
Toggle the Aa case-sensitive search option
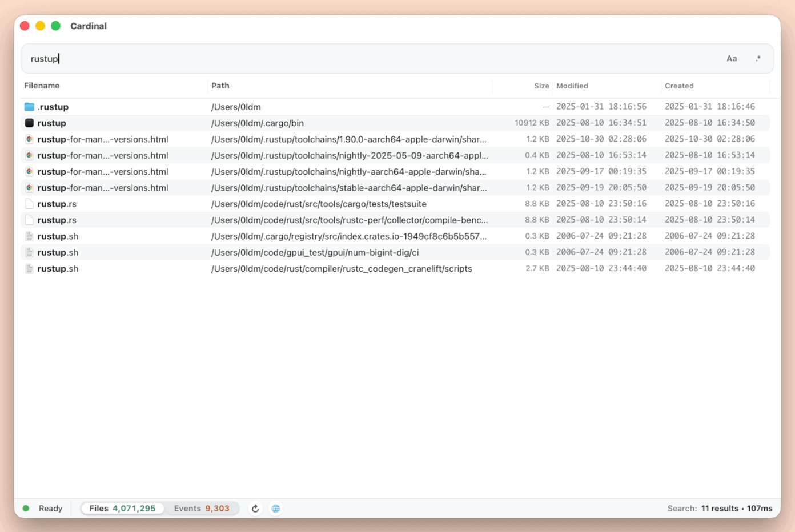pos(731,59)
